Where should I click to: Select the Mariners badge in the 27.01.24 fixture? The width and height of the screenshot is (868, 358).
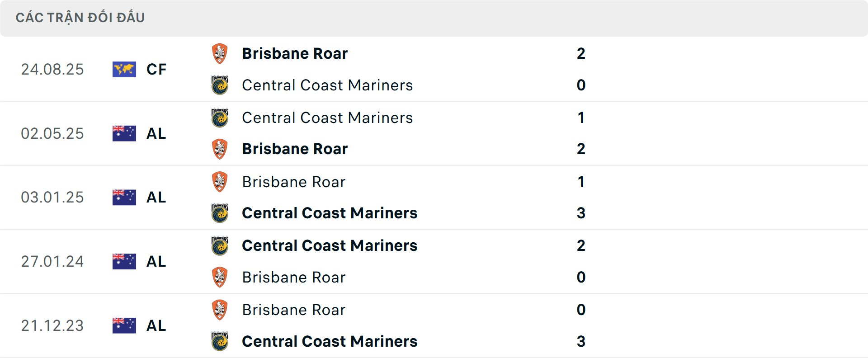[x=220, y=245]
